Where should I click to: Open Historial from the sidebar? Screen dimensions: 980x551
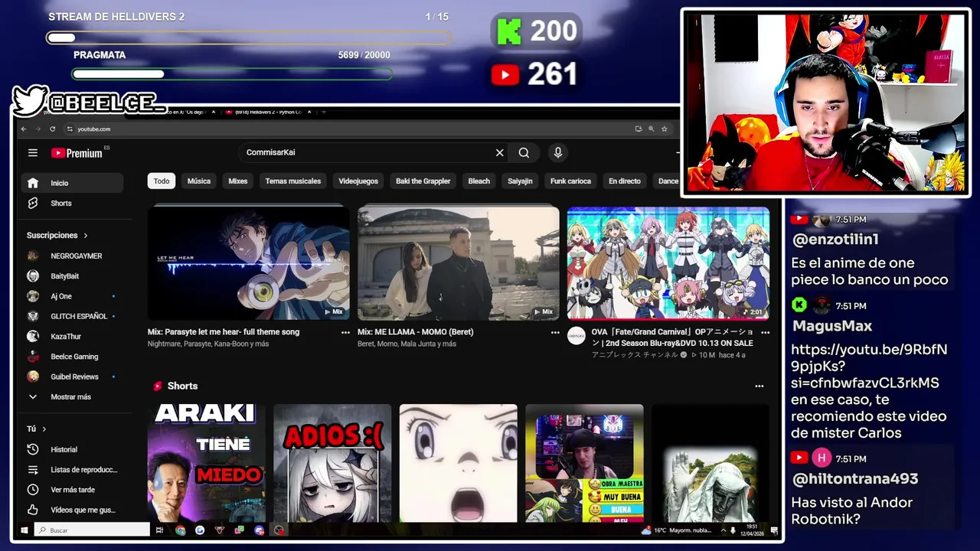(x=73, y=449)
